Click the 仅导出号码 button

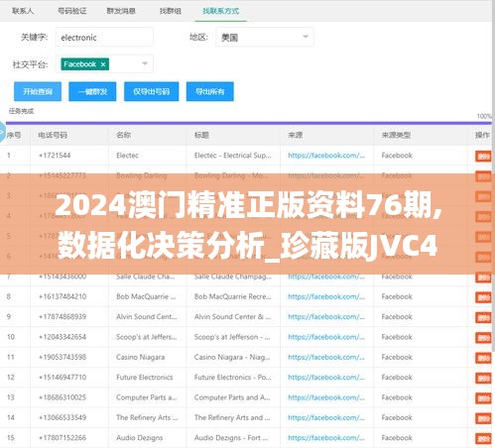click(x=152, y=91)
